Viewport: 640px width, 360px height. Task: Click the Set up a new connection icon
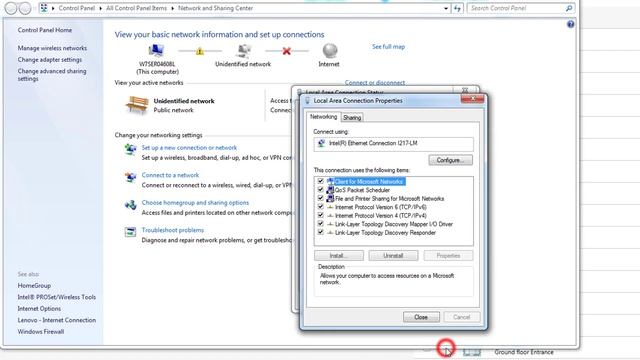[131, 149]
